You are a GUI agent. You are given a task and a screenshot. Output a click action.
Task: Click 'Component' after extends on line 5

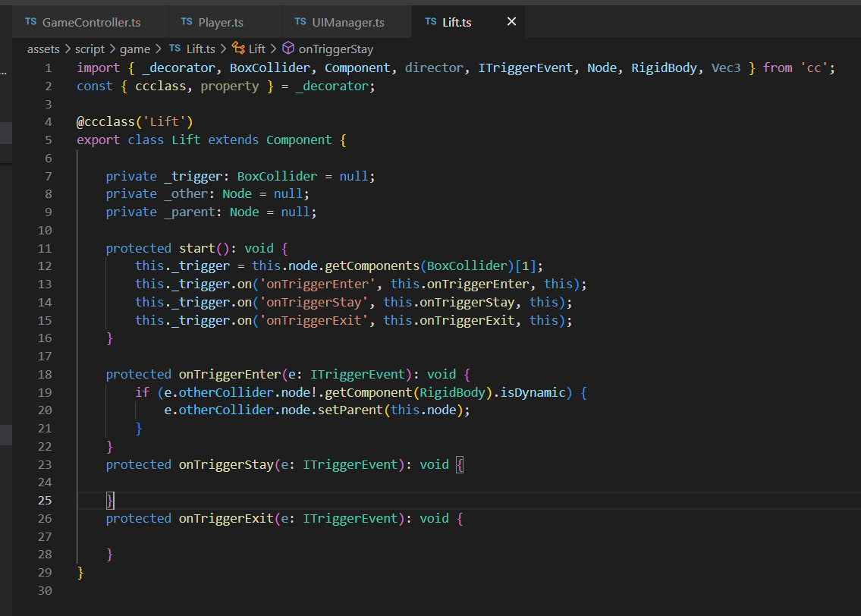coord(299,140)
